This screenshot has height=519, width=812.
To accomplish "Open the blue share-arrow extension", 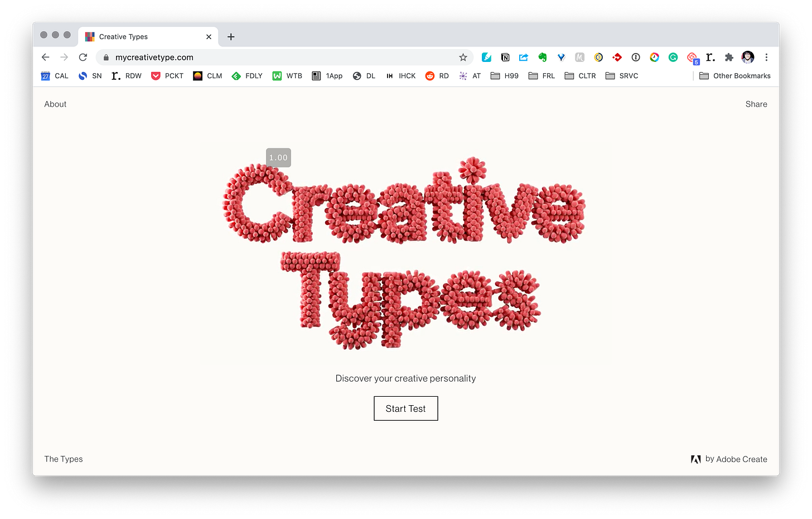I will coord(524,57).
